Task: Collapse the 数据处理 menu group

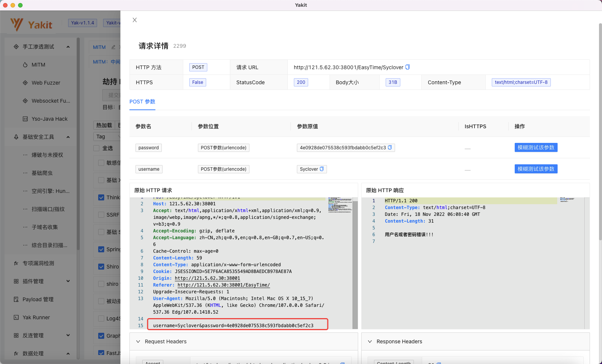Action: point(68,353)
